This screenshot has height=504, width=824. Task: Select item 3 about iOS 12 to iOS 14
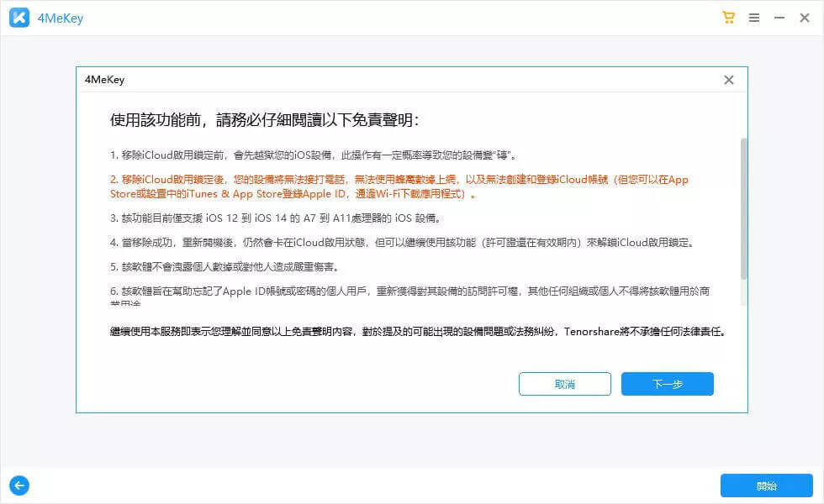(276, 218)
